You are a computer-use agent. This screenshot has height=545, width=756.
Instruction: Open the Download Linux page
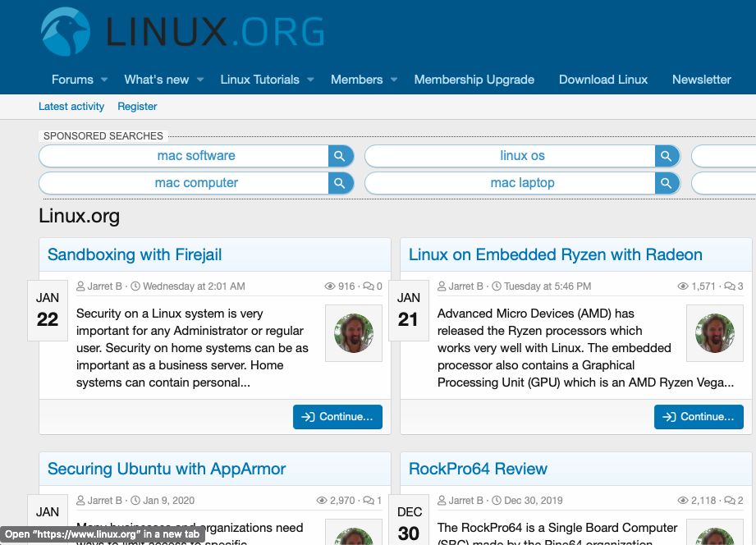point(603,80)
